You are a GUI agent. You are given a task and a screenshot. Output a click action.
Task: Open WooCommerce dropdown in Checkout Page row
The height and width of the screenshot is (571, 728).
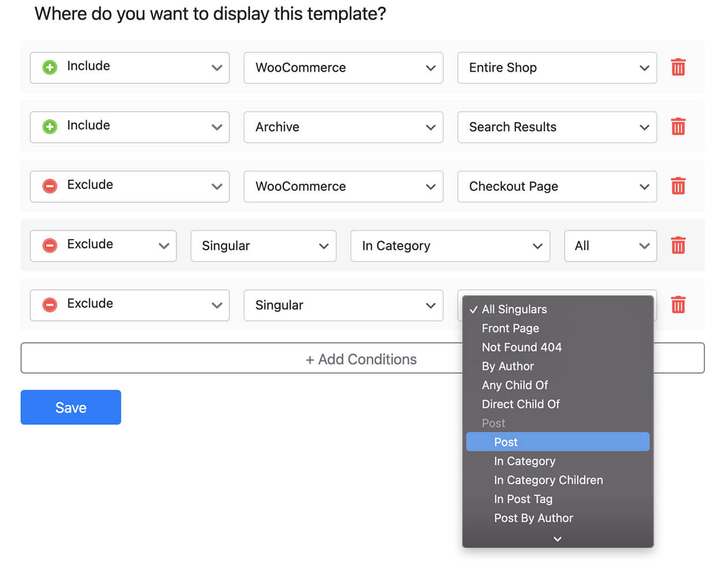click(344, 187)
